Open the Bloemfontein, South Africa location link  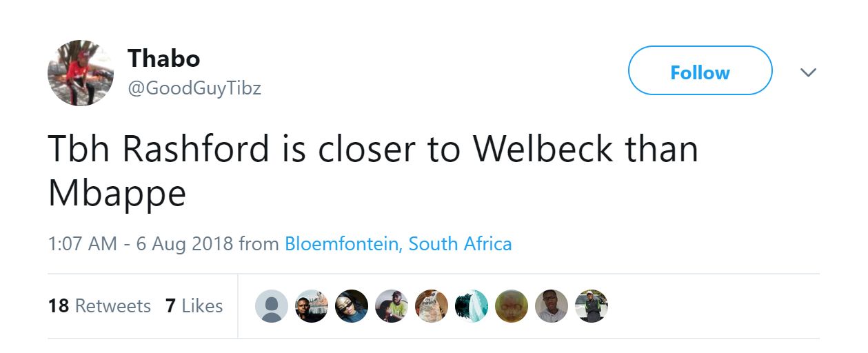pyautogui.click(x=398, y=243)
